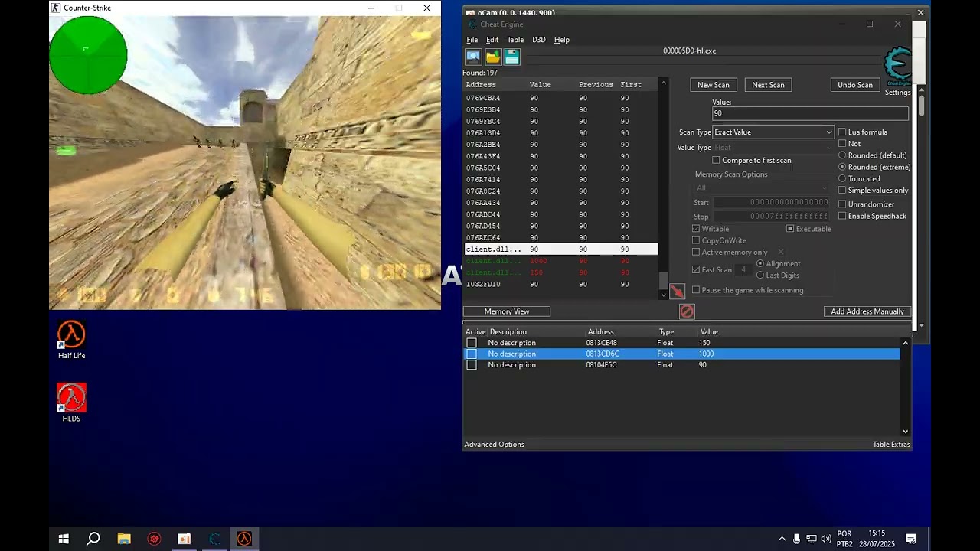Click the oCam window title icon
The height and width of the screenshot is (551, 980).
pos(470,13)
